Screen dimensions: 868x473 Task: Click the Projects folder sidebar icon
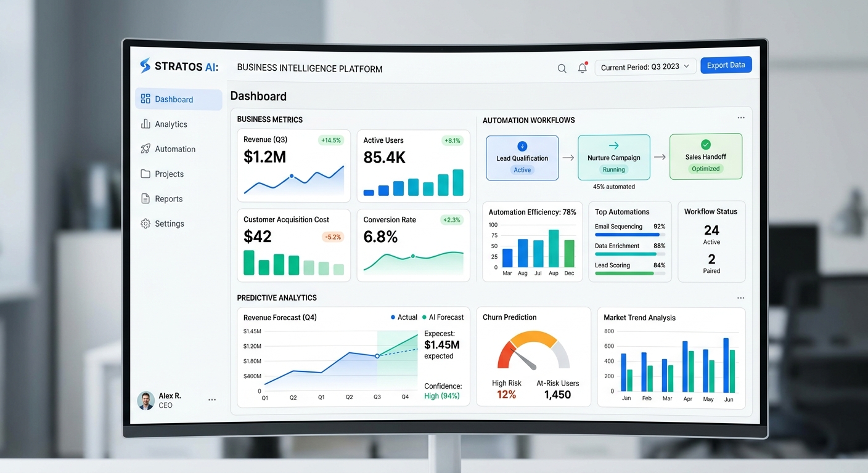tap(145, 174)
